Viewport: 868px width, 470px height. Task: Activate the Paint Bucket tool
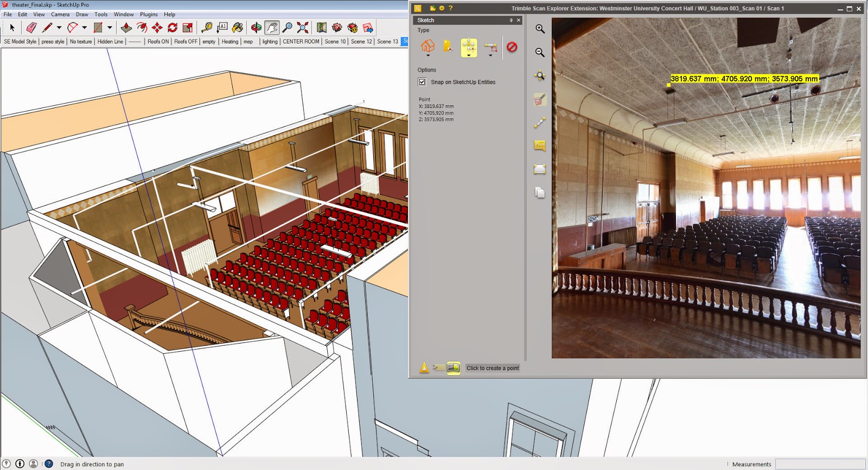(x=238, y=28)
